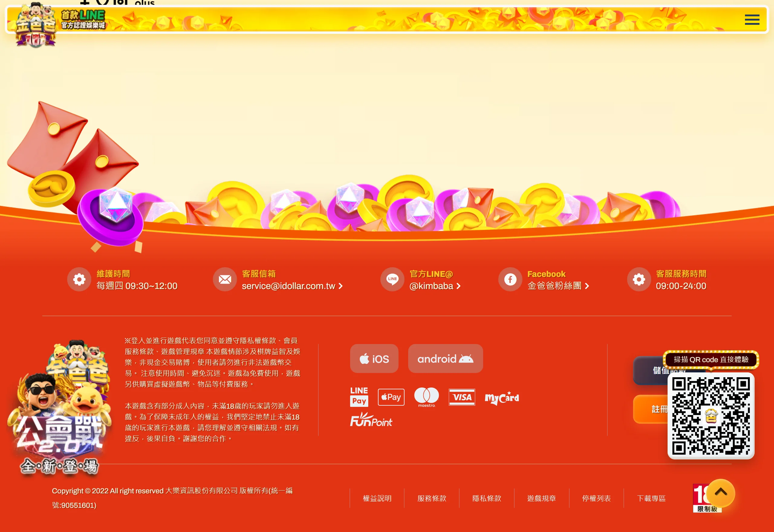Screen dimensions: 774x532
Task: Open the 隱私條款 footer link
Action: [487, 498]
